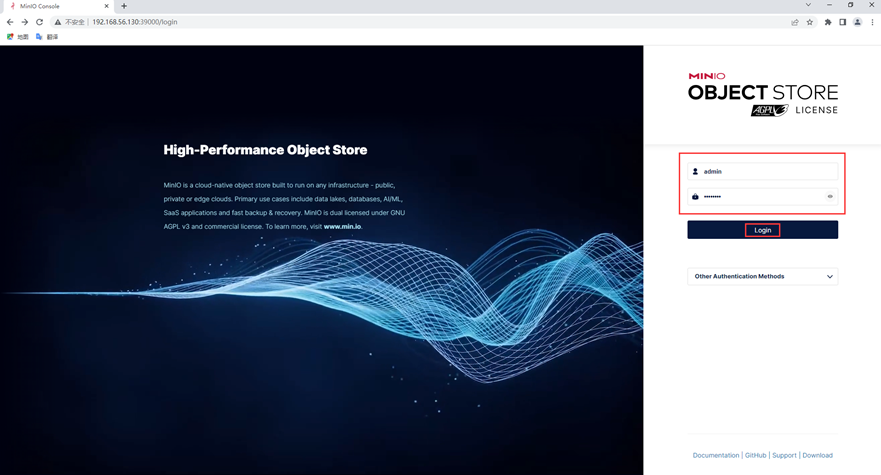Bookmark this page with the star icon
Viewport: 881px width, 475px height.
pos(810,22)
